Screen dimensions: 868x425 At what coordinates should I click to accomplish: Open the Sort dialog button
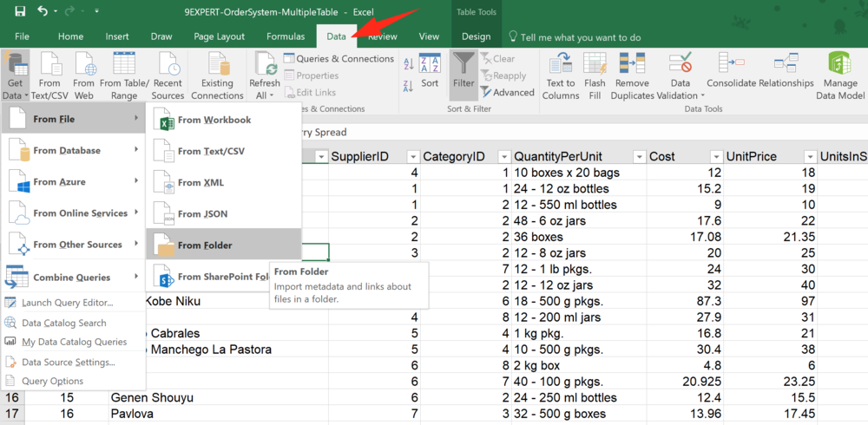tap(430, 71)
